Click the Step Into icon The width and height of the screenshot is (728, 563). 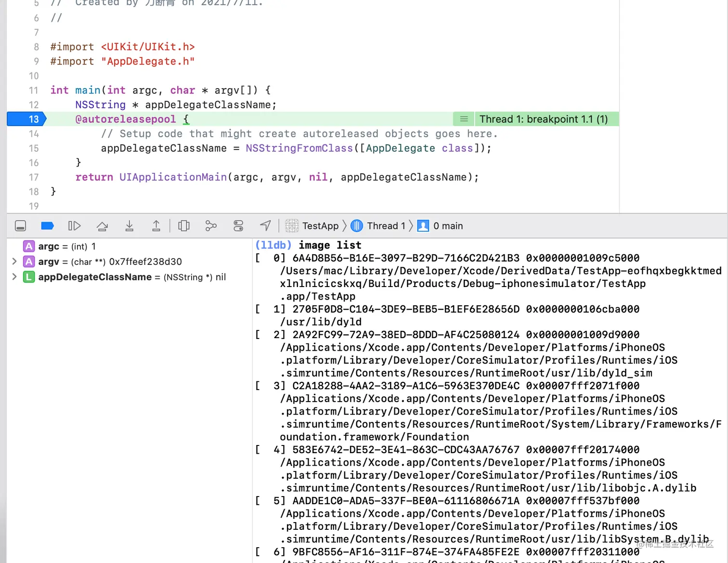(129, 226)
